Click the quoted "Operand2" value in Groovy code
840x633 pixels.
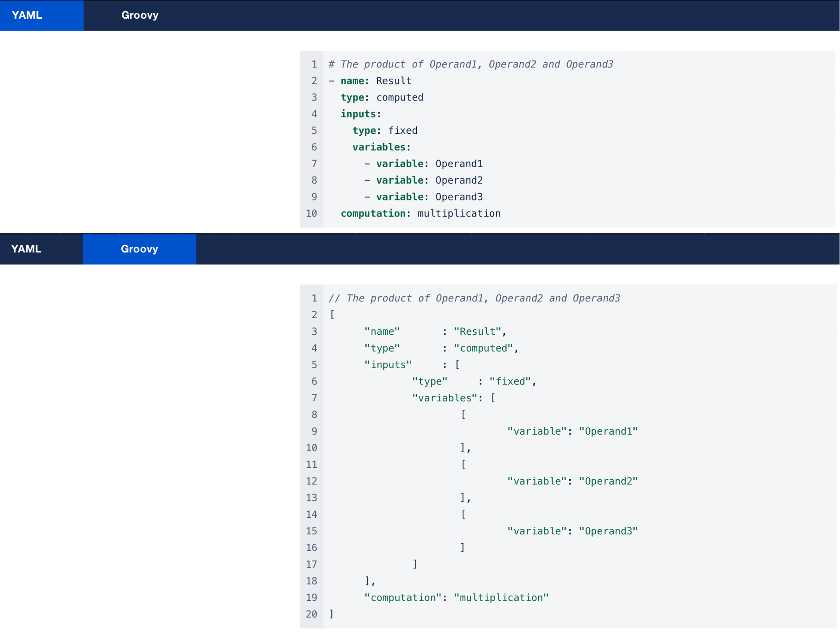point(608,481)
